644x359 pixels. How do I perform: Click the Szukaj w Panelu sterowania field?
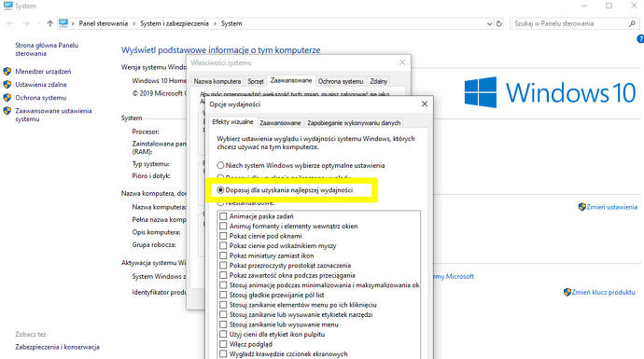(x=568, y=24)
